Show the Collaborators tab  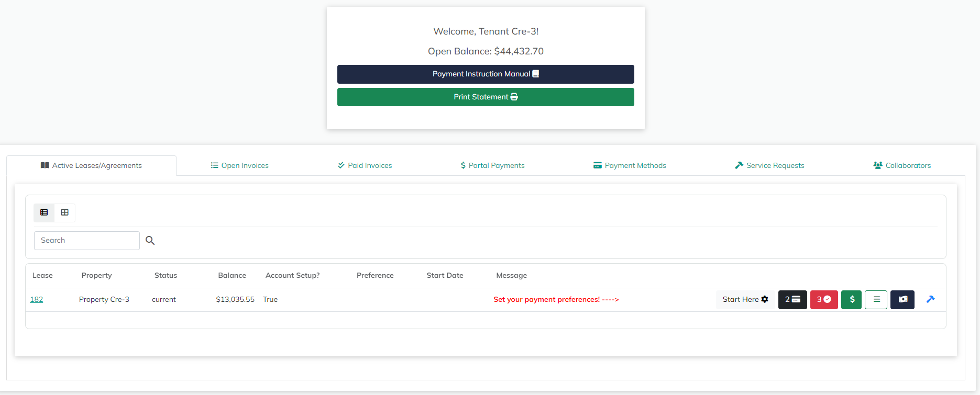[902, 165]
